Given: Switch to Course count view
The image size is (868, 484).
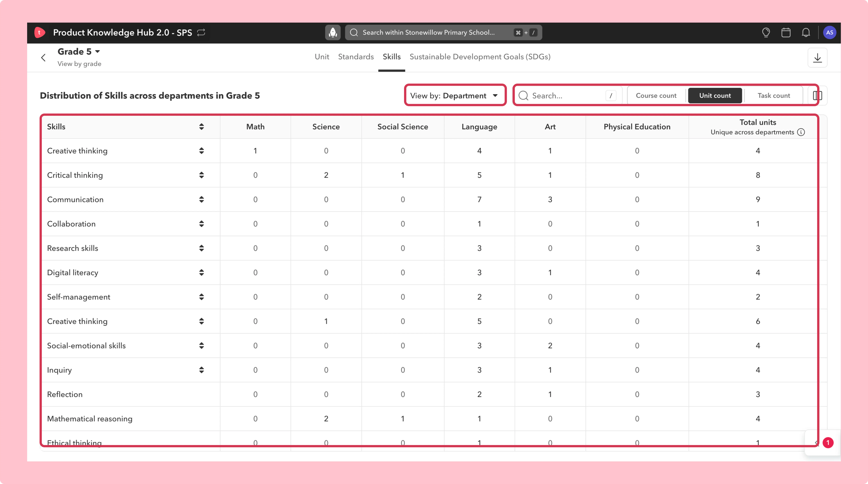Looking at the screenshot, I should click(x=656, y=96).
